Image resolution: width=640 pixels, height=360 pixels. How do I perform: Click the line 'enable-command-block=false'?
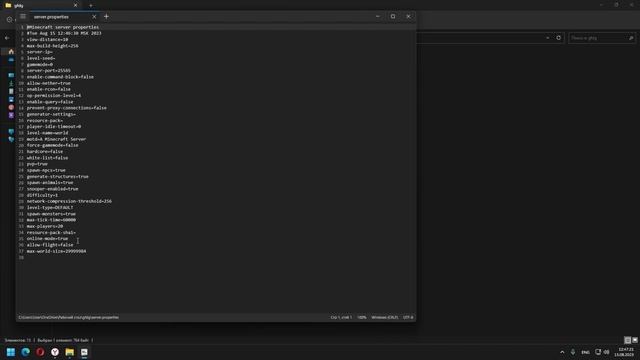click(60, 77)
